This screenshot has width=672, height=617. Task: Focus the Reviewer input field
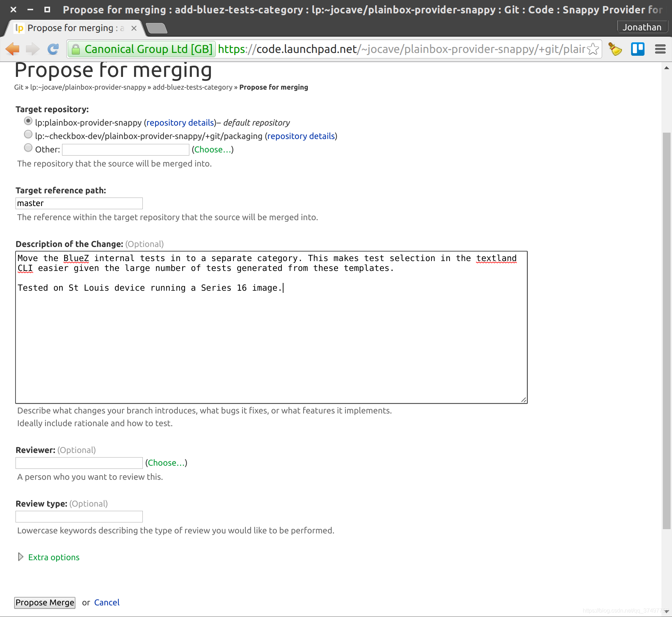[79, 463]
